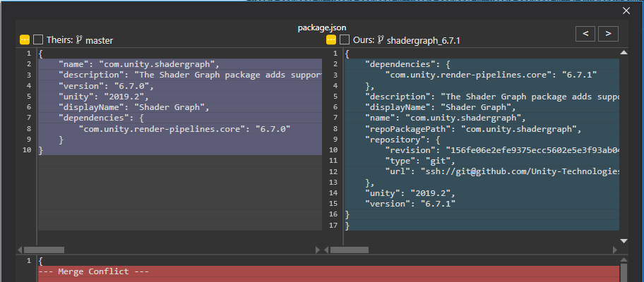Viewport: 644px width, 282px height.
Task: Select Theirs "description" line
Action: pyautogui.click(x=180, y=75)
